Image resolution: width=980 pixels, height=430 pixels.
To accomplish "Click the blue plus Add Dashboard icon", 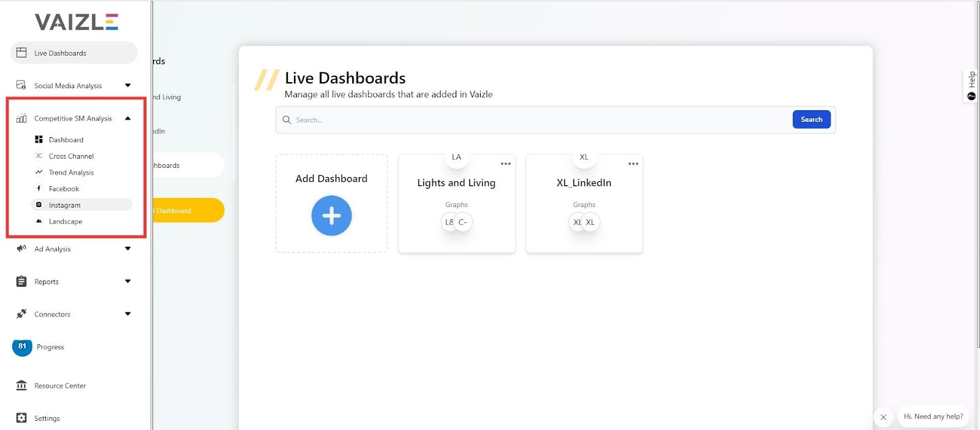I will click(331, 216).
